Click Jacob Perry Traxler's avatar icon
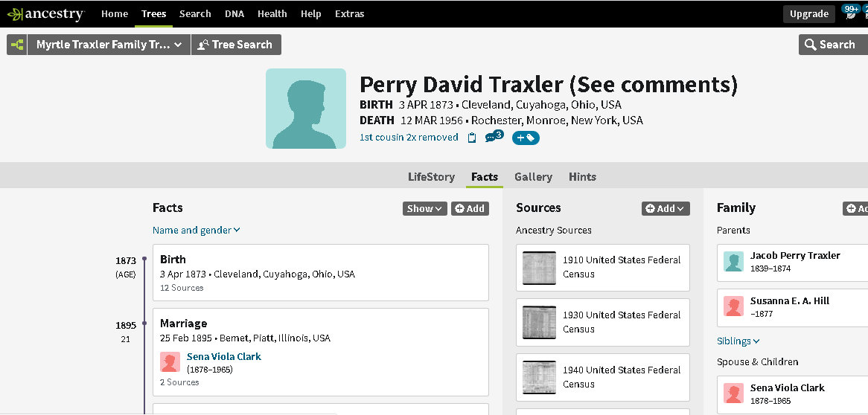The height and width of the screenshot is (415, 868). [734, 262]
